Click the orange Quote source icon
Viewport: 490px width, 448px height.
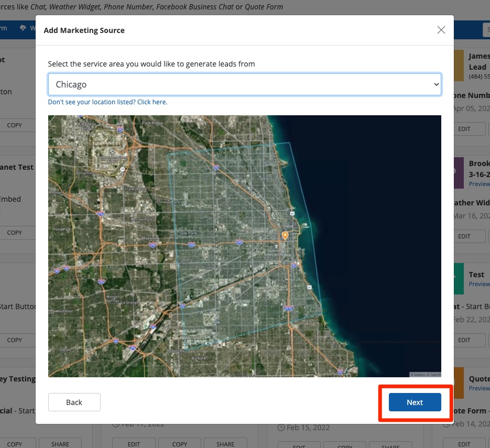[458, 383]
